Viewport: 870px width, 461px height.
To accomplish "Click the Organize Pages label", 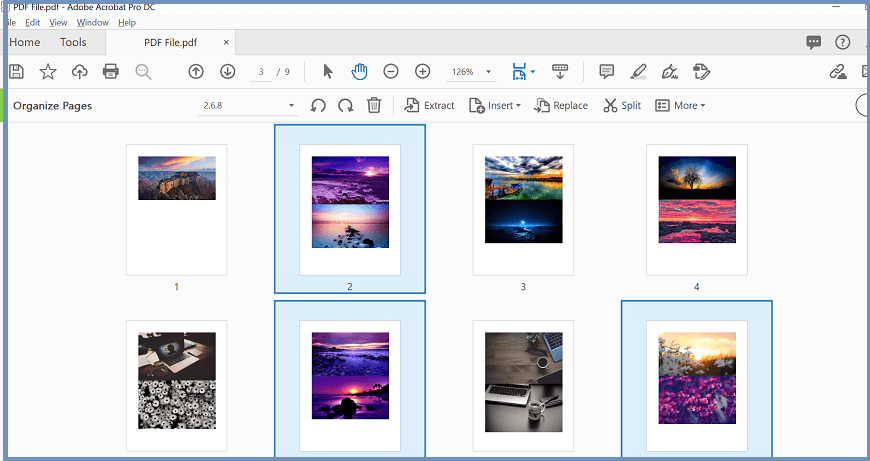I will click(53, 106).
